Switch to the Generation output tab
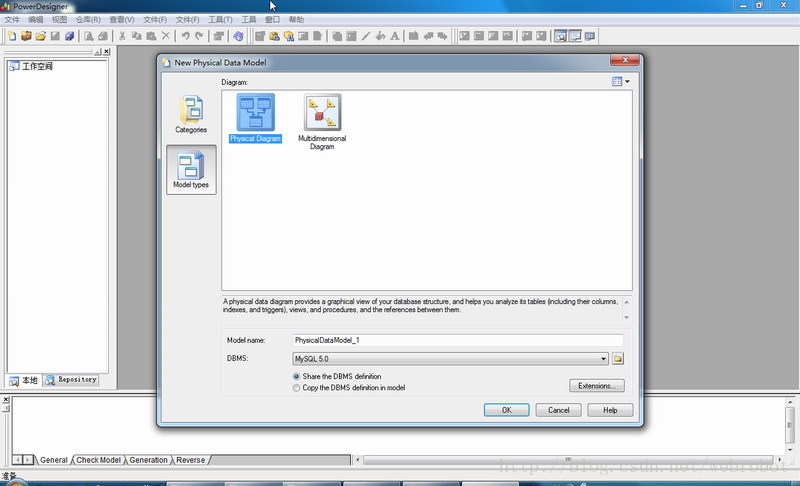Screen dimensions: 800x486 pyautogui.click(x=148, y=460)
